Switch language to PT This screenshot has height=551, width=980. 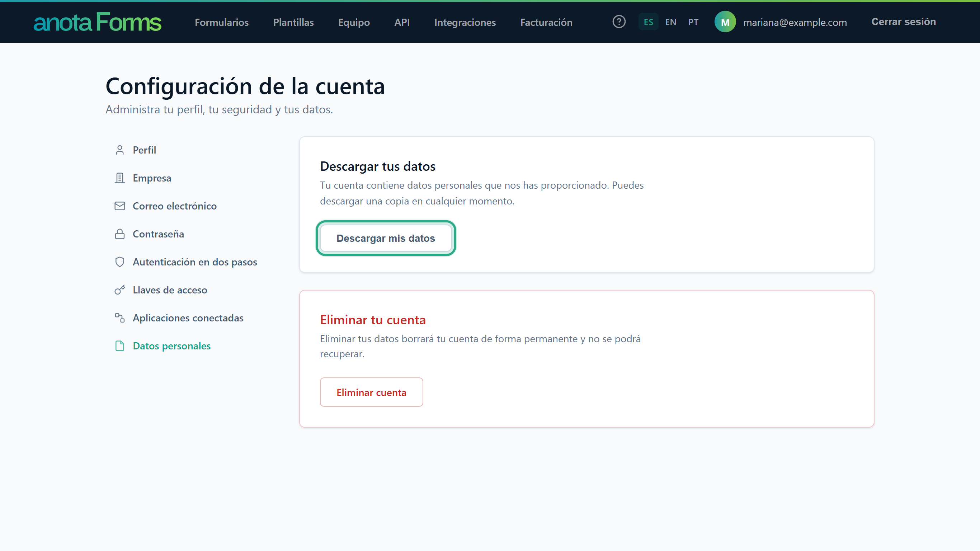point(693,22)
